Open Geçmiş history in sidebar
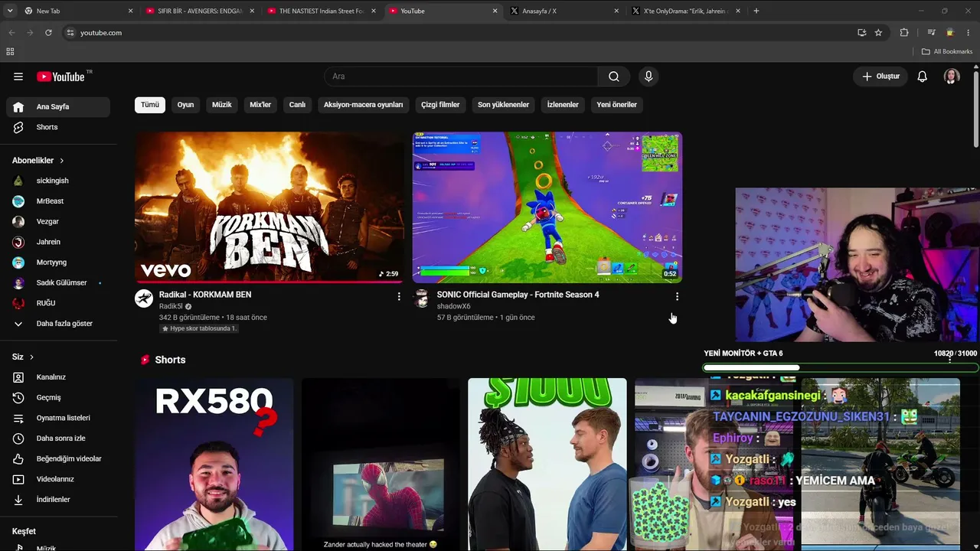Image resolution: width=980 pixels, height=551 pixels. click(58, 398)
